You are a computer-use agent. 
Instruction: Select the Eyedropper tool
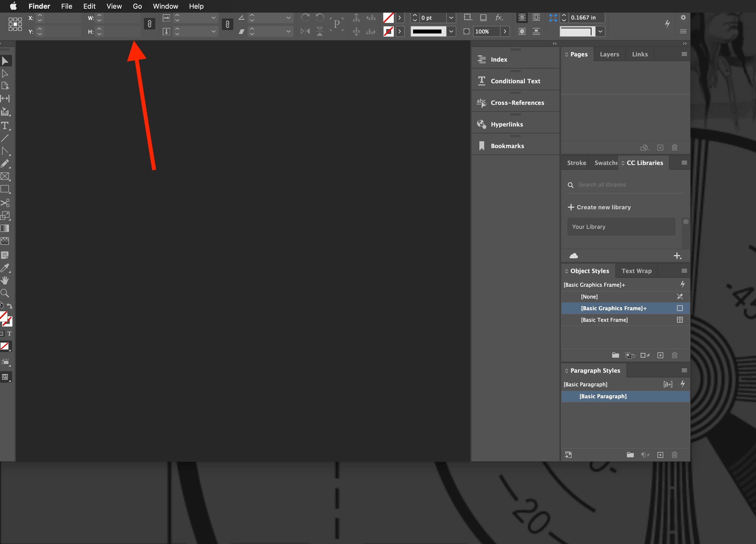[x=5, y=268]
